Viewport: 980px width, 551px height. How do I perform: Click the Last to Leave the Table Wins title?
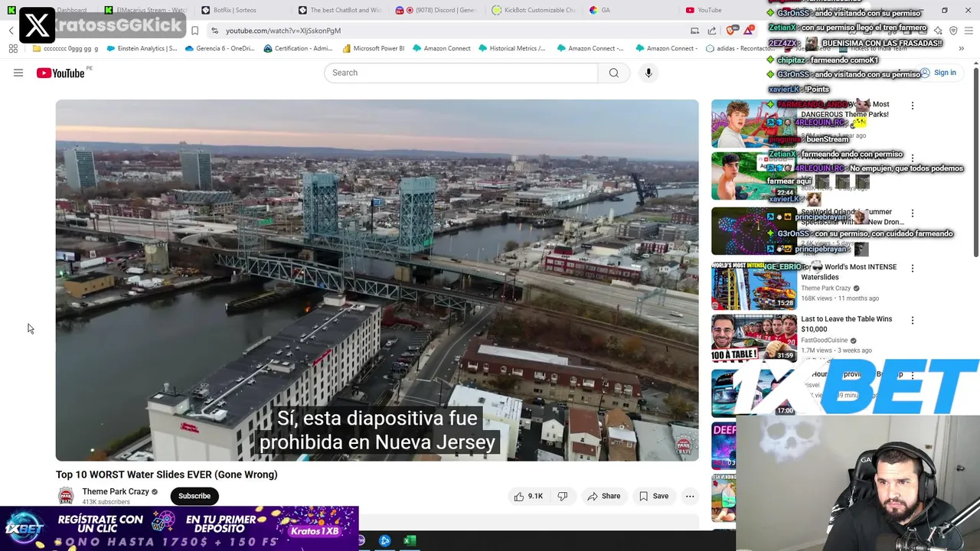click(846, 324)
